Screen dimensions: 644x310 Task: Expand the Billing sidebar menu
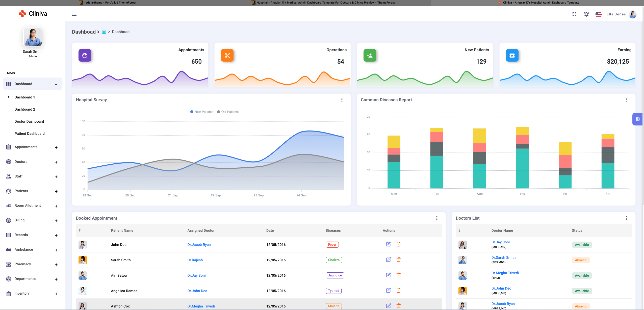click(33, 220)
